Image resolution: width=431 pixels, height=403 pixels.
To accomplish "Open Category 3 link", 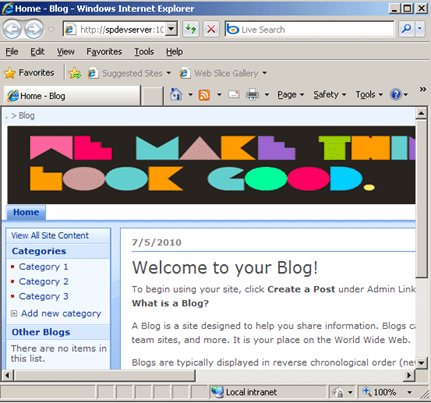I will pos(43,296).
